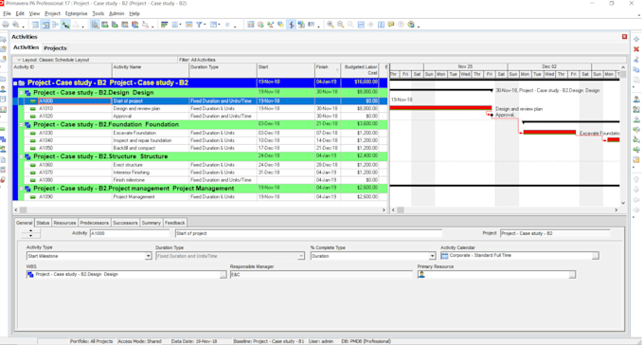Click the Assign Resources icon on right toolbar
This screenshot has height=345, width=644.
[636, 100]
